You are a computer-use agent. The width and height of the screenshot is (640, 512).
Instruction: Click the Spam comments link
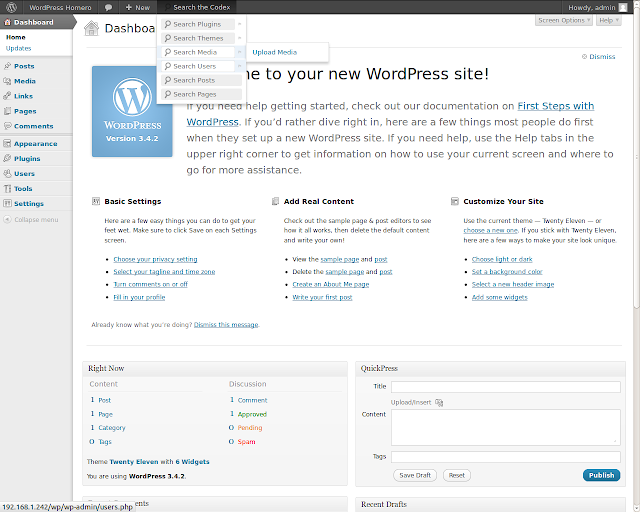click(247, 442)
